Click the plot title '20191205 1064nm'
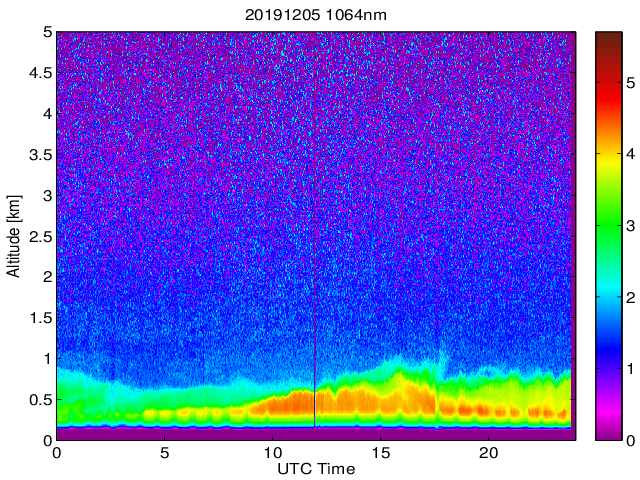The height and width of the screenshot is (480, 640). [316, 15]
